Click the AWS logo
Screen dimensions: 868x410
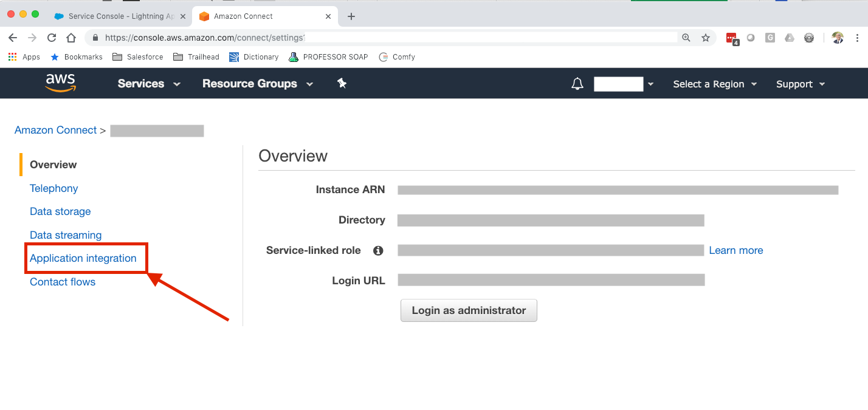(61, 83)
